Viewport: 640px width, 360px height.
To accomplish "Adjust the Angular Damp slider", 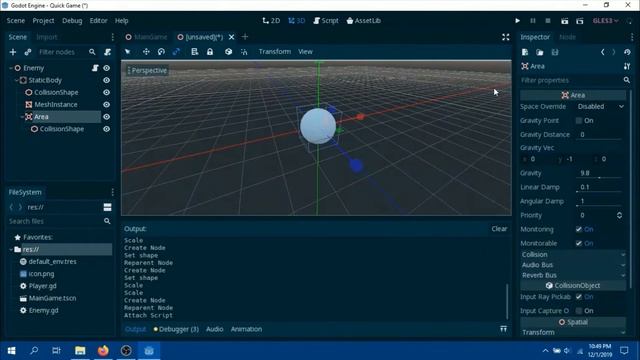I will pyautogui.click(x=599, y=205).
